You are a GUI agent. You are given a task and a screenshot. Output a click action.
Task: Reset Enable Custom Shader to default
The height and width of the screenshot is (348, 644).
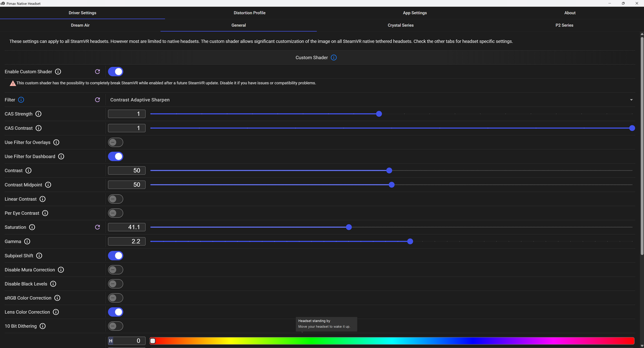tap(98, 72)
